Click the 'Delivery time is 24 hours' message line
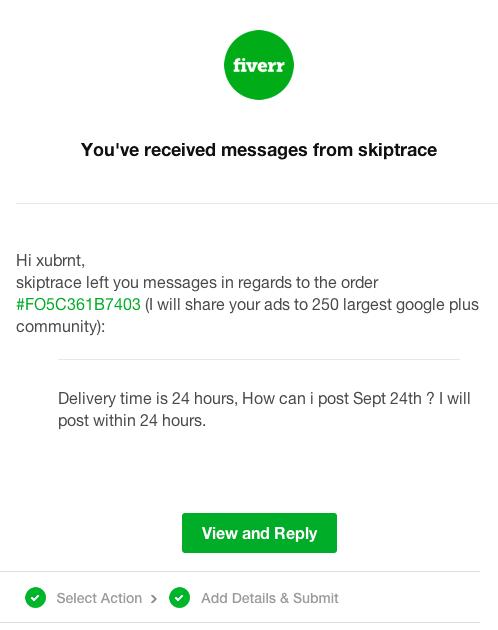 (x=264, y=399)
